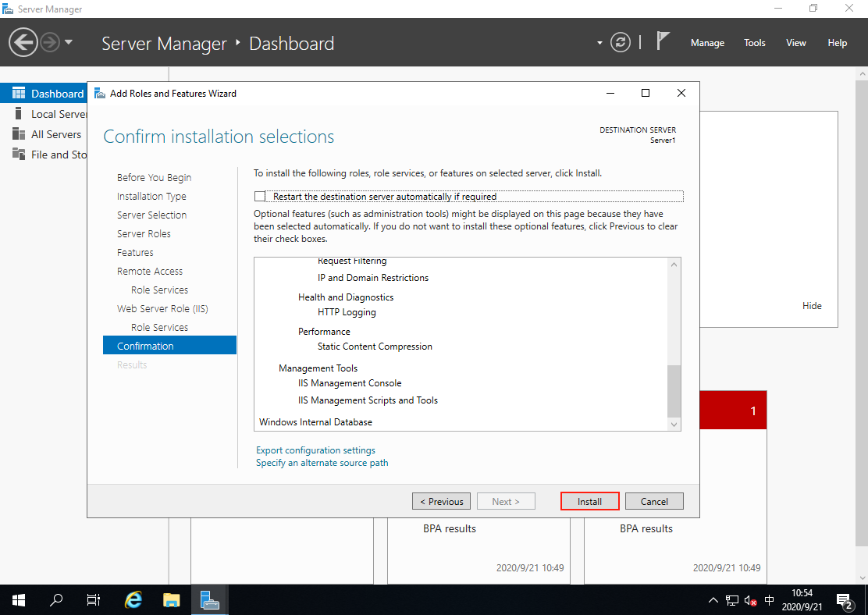
Task: Click the taskbar clock showing 10:54
Action: (x=802, y=600)
